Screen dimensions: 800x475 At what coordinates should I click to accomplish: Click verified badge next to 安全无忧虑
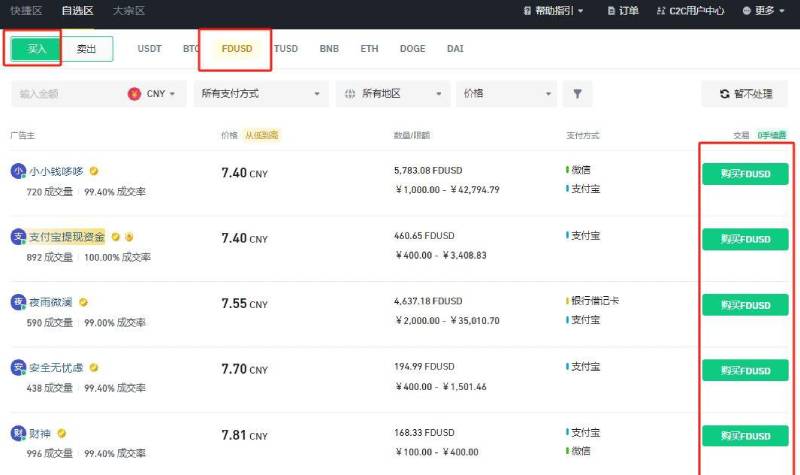[94, 367]
